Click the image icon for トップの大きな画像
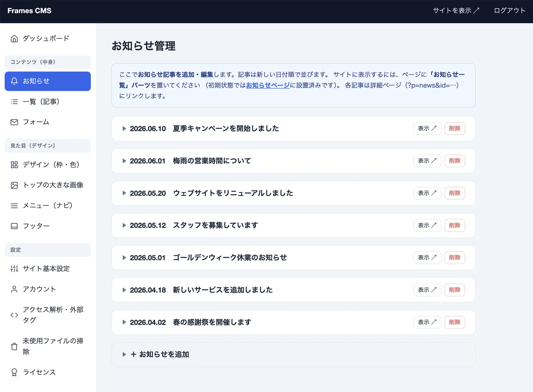 [x=14, y=185]
